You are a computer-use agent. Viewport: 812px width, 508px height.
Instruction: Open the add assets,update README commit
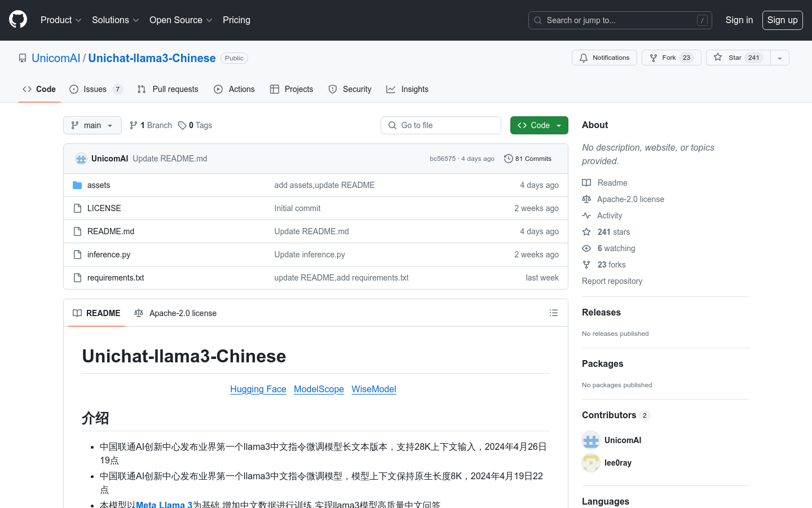(324, 185)
